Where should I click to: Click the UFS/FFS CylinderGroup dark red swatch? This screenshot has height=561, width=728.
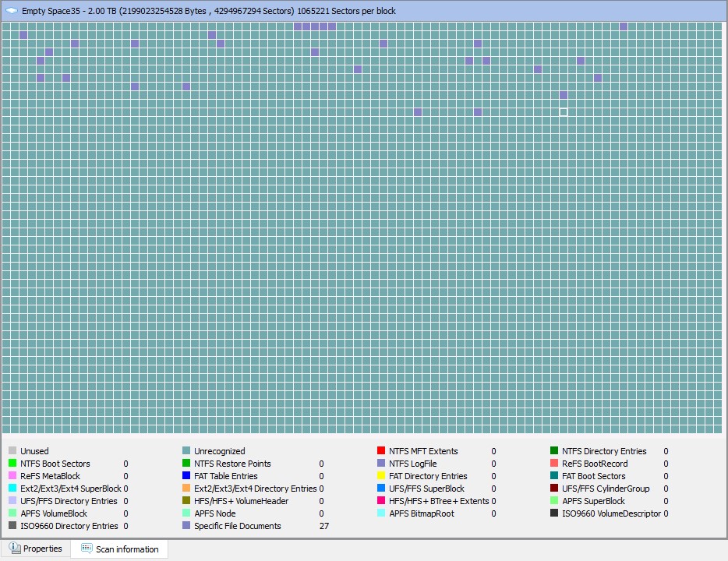[554, 489]
